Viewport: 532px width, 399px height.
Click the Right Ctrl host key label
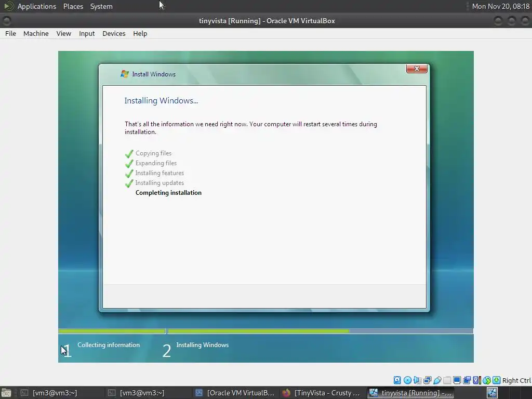tap(516, 381)
